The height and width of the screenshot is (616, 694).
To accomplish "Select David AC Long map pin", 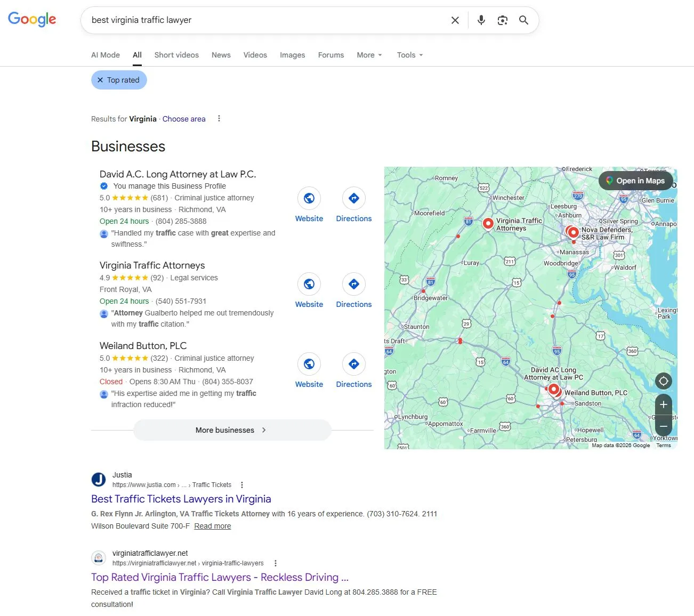I will click(x=554, y=390).
